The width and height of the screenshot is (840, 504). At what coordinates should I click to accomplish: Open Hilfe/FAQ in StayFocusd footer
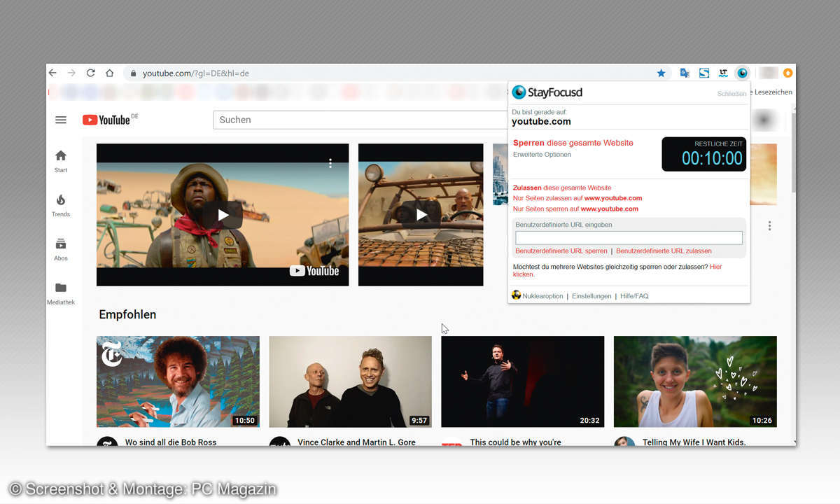[x=634, y=296]
